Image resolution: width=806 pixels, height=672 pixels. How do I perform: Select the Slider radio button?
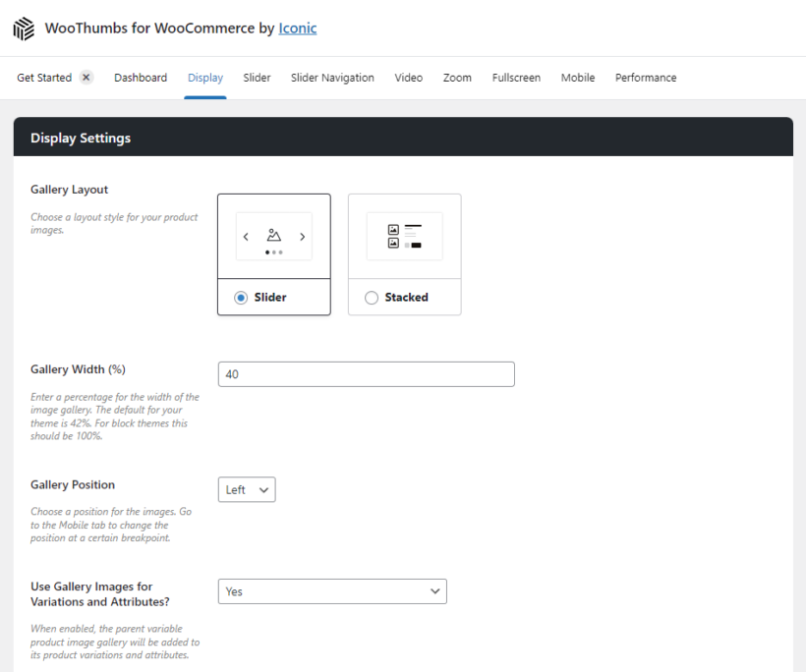(x=242, y=298)
